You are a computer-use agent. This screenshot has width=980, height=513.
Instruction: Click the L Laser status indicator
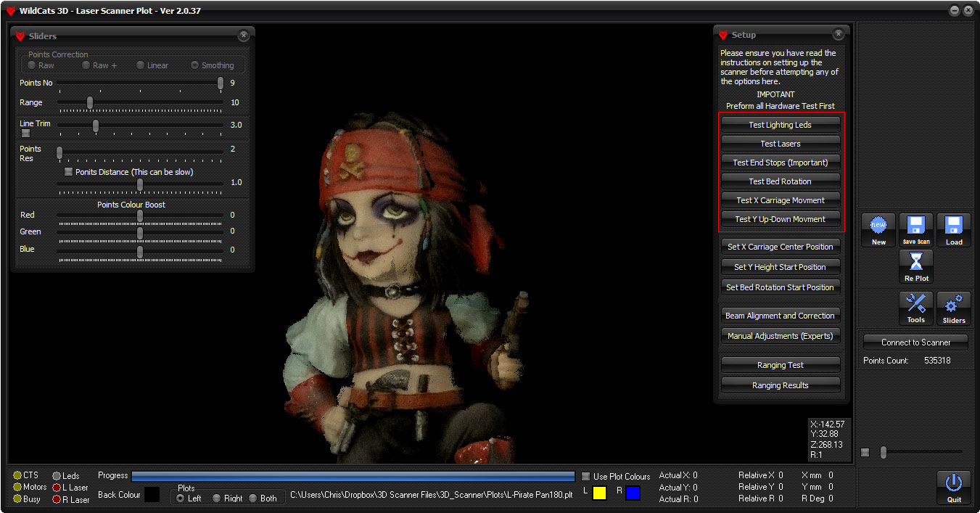[57, 488]
